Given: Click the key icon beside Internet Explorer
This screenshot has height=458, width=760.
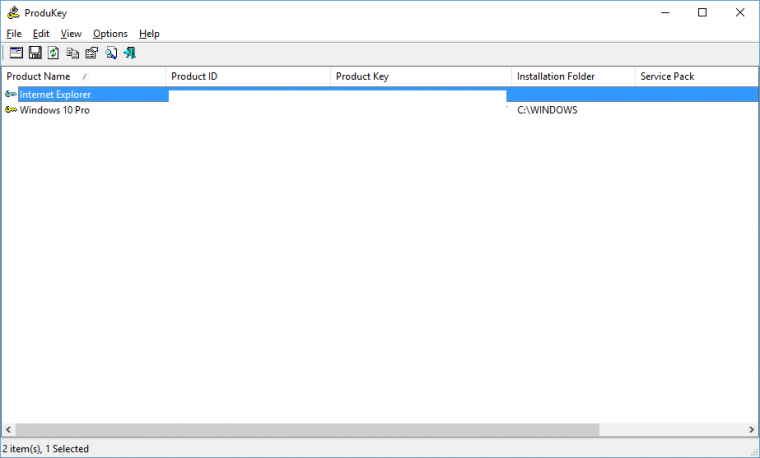Looking at the screenshot, I should (x=11, y=94).
